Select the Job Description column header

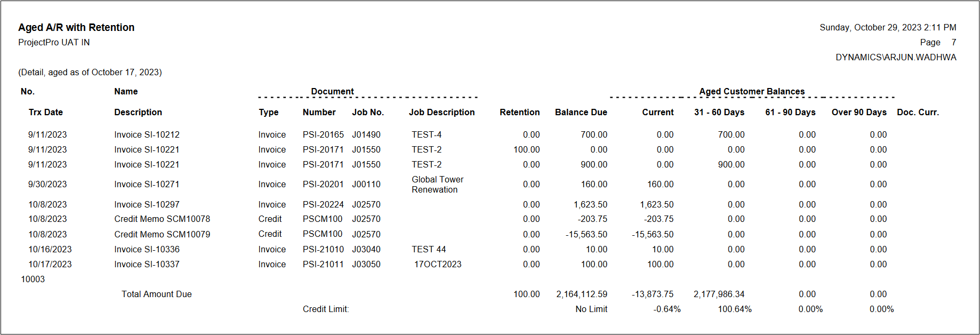pos(441,113)
